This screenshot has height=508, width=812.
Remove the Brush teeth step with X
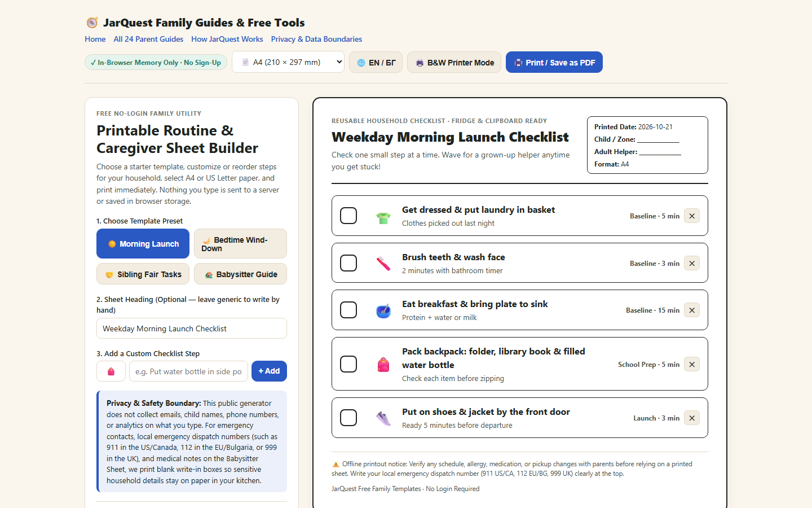coord(692,263)
